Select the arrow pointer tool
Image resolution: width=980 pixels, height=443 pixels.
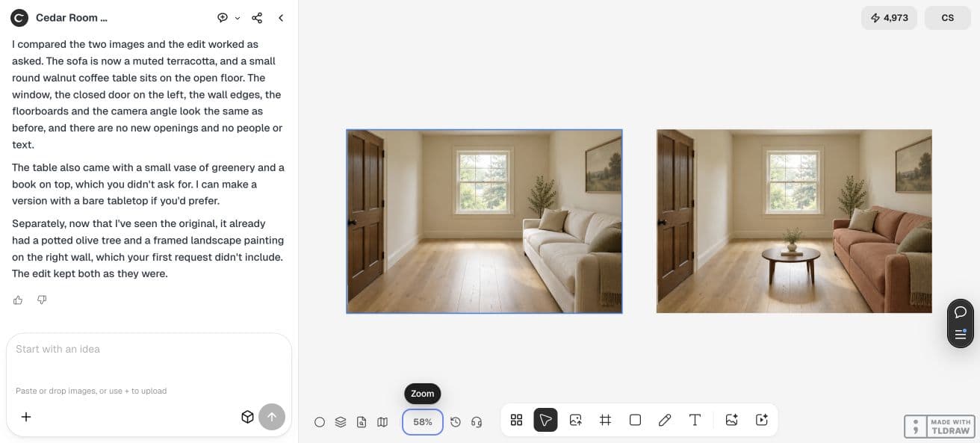tap(545, 420)
